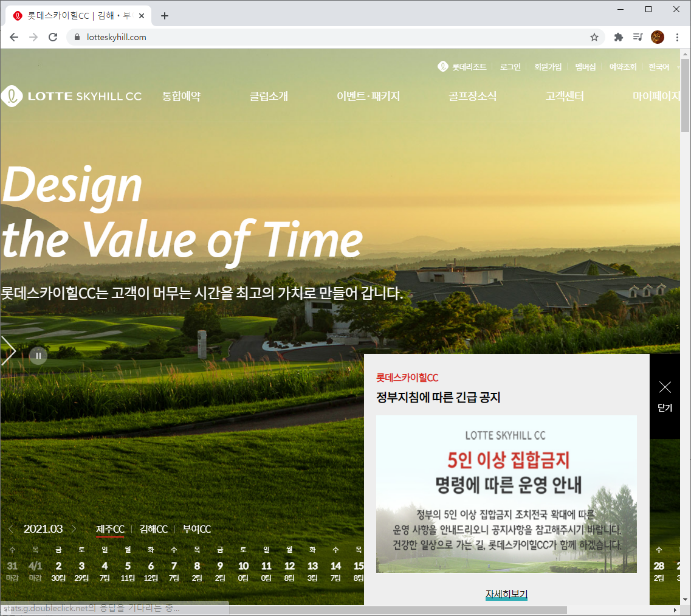Screen dimensions: 691x616
Task: Open the Chrome profile avatar
Action: (x=657, y=37)
